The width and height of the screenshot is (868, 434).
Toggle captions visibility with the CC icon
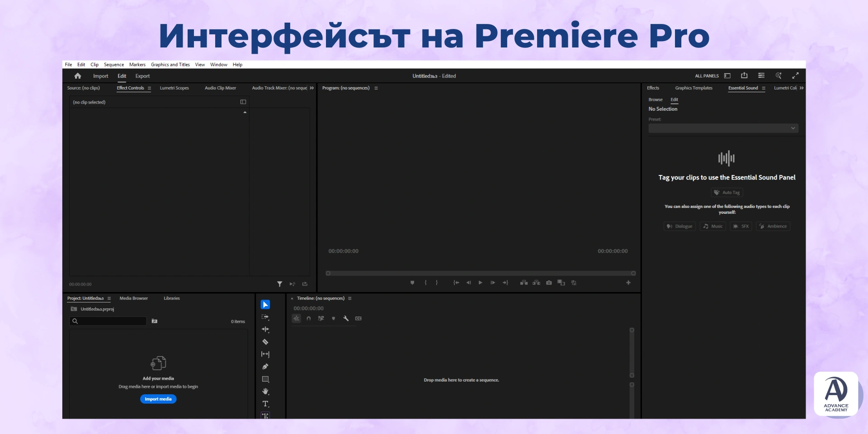[x=358, y=318]
